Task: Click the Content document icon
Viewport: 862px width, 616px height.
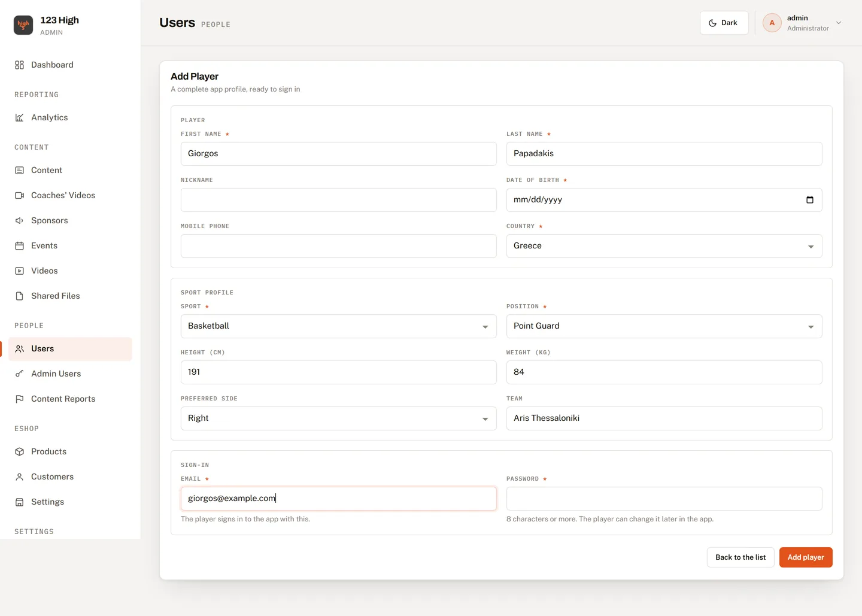Action: click(x=19, y=170)
